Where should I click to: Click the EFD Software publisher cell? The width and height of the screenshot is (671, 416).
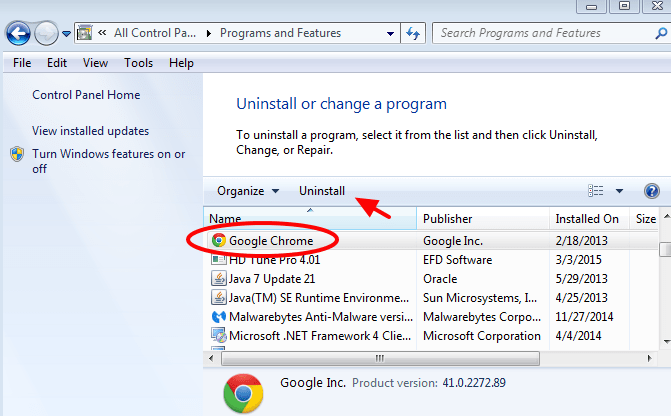pos(457,260)
